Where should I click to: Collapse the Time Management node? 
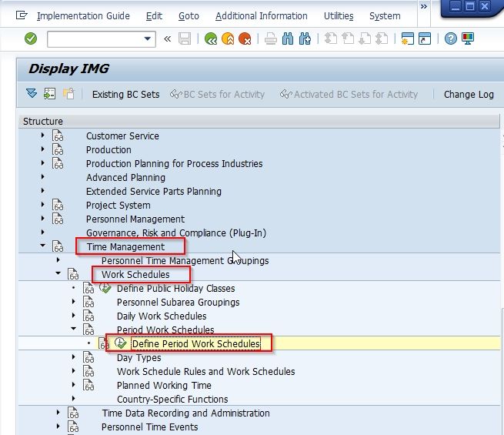click(43, 246)
